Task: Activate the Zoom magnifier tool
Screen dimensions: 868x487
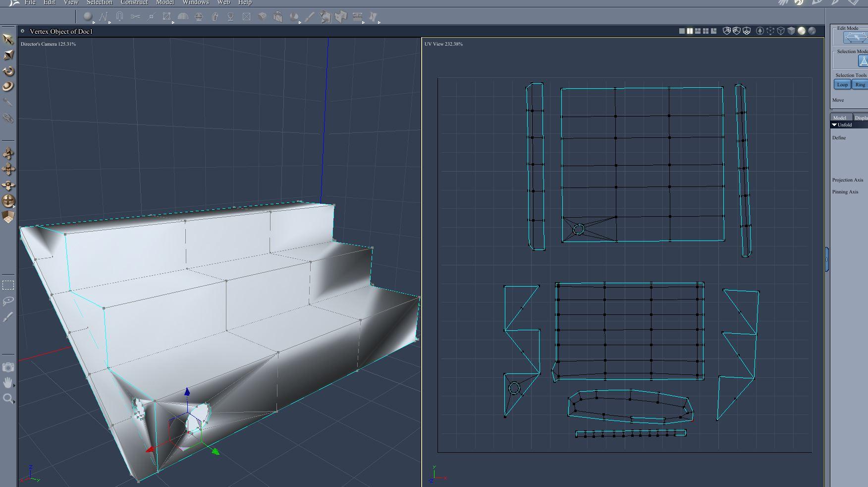Action: tap(8, 399)
